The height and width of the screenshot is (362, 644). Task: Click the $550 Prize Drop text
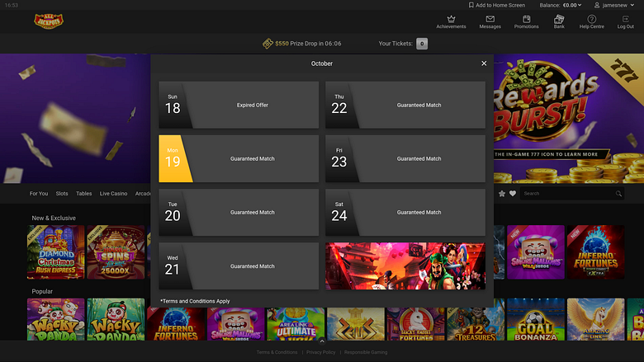click(x=308, y=44)
